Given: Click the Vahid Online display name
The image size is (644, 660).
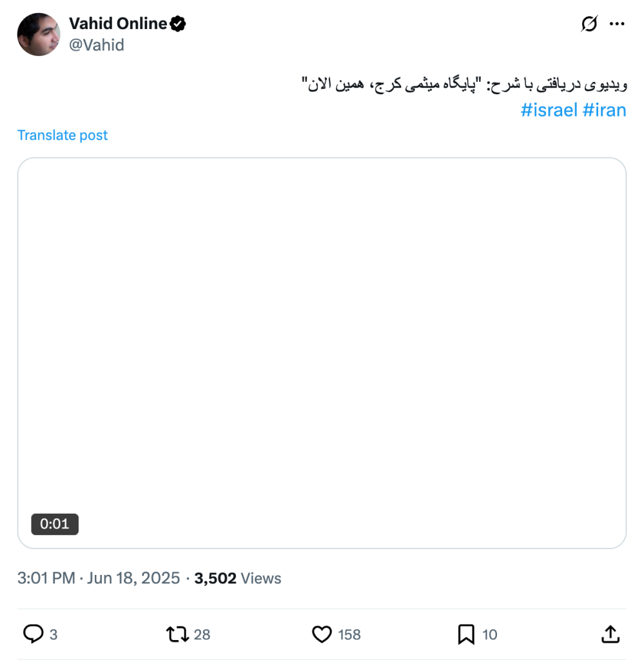Looking at the screenshot, I should click(118, 24).
